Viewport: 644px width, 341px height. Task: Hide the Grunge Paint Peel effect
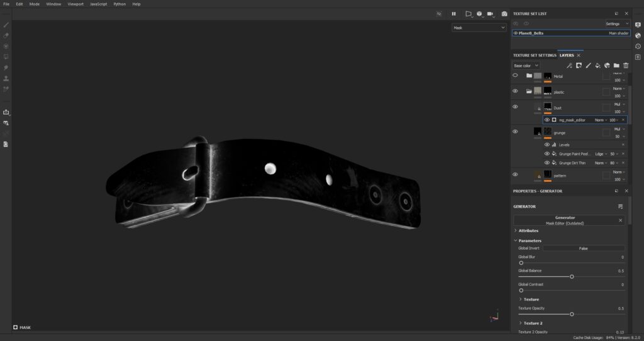[x=547, y=154]
